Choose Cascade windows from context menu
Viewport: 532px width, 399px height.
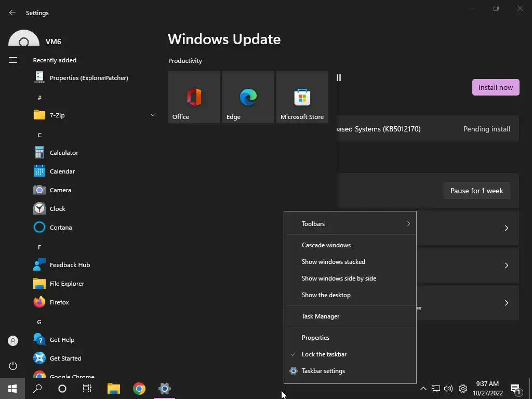(350, 245)
